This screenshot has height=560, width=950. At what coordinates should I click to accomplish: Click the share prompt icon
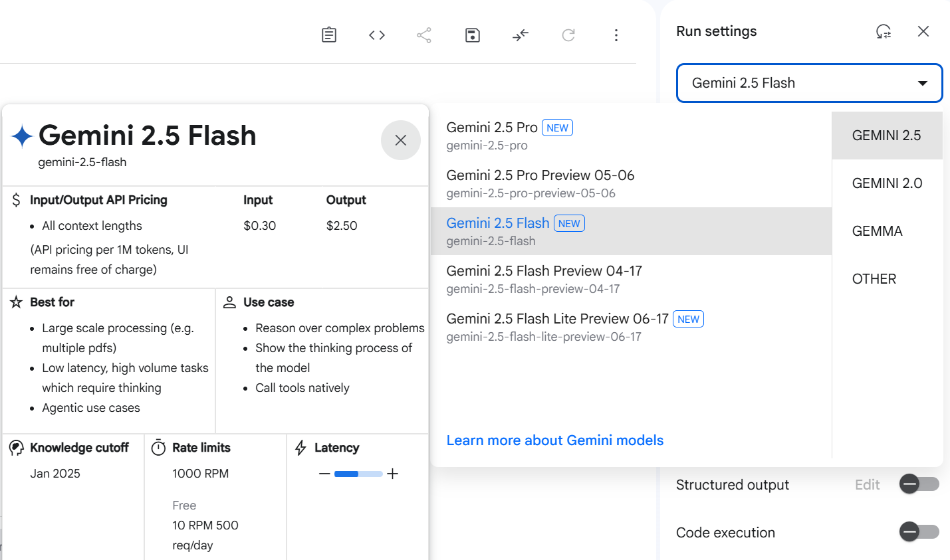point(424,35)
